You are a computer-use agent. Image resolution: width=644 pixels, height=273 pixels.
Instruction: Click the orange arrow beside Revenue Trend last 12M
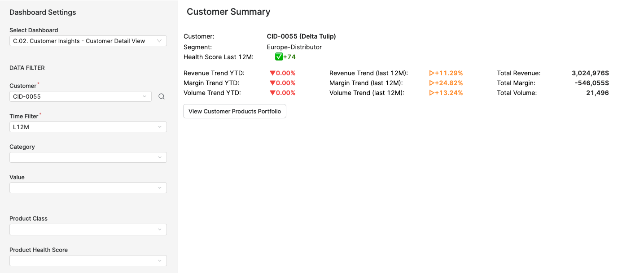[431, 73]
